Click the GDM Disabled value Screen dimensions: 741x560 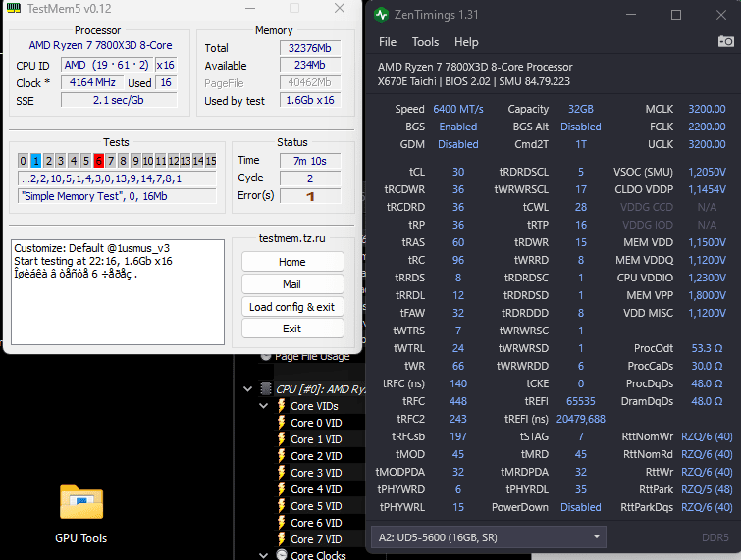click(458, 144)
